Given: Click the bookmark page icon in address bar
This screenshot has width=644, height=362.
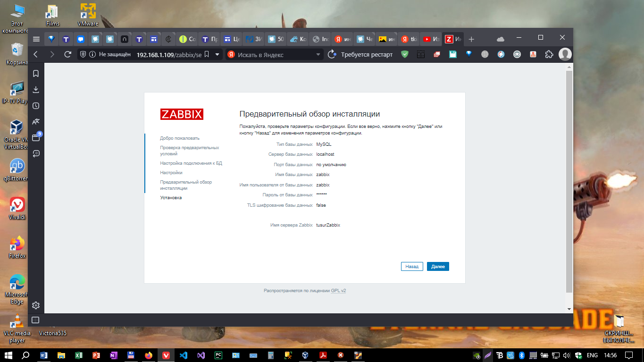Looking at the screenshot, I should 206,54.
